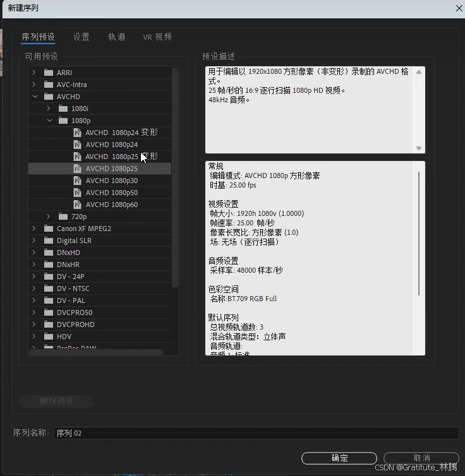Image resolution: width=465 pixels, height=476 pixels.
Task: Click preset icon for AVCHD 1080p60
Action: point(78,205)
